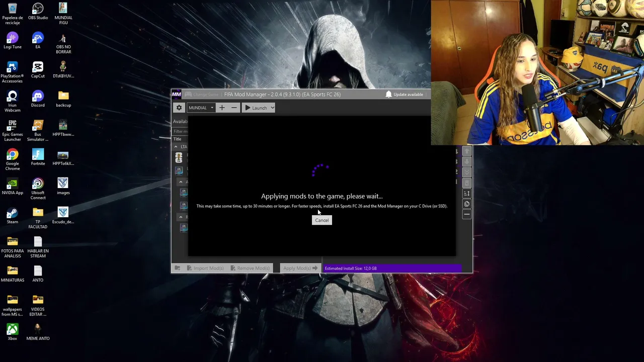Click the Launch game button
The image size is (644, 362).
[x=256, y=108]
